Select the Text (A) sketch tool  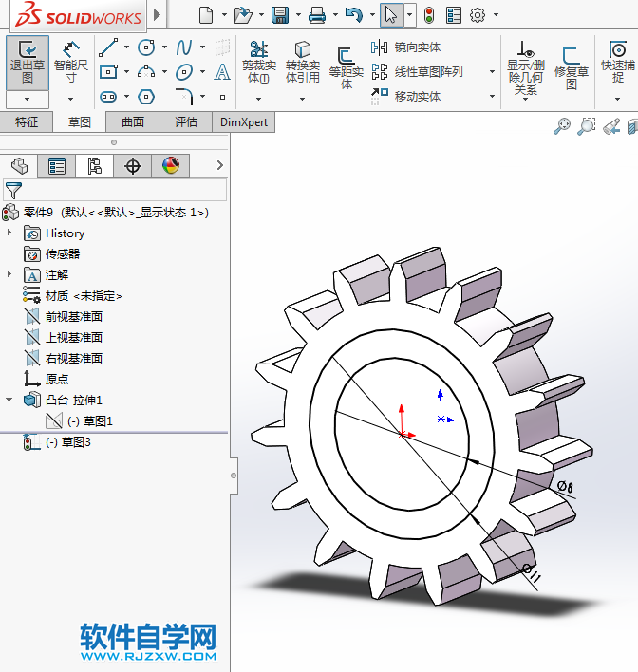tap(222, 71)
